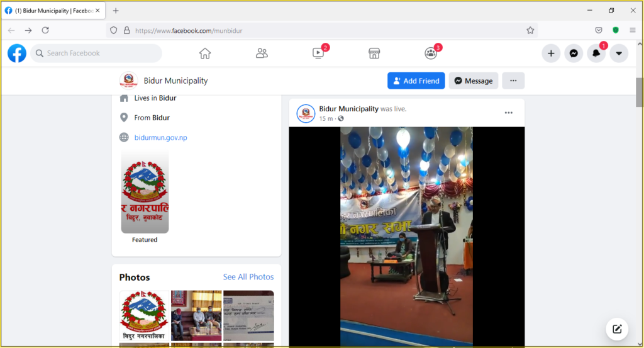The height and width of the screenshot is (348, 644).
Task: Open profile more options ellipsis button
Action: click(513, 81)
